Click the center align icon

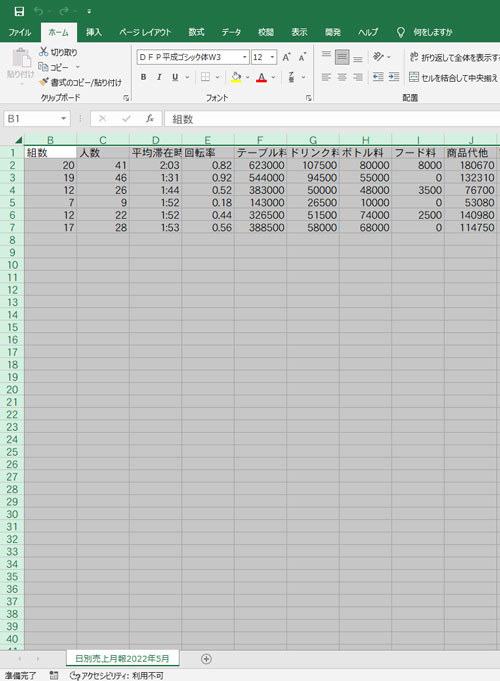click(342, 77)
